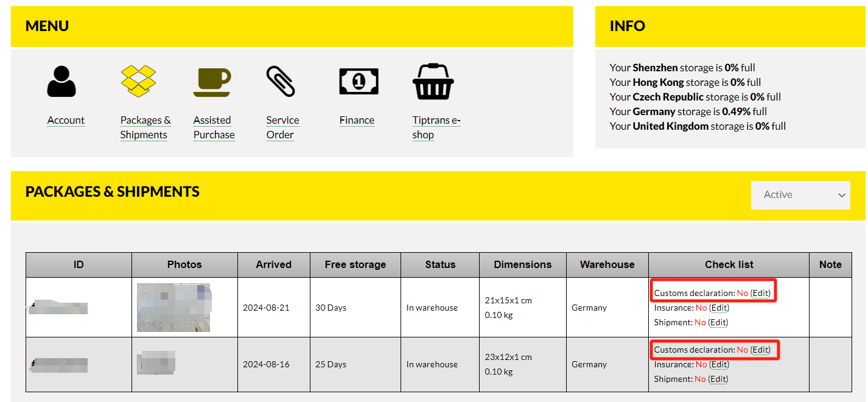This screenshot has width=868, height=402.
Task: Open the Tiptrans e-shop text link
Action: [x=436, y=127]
